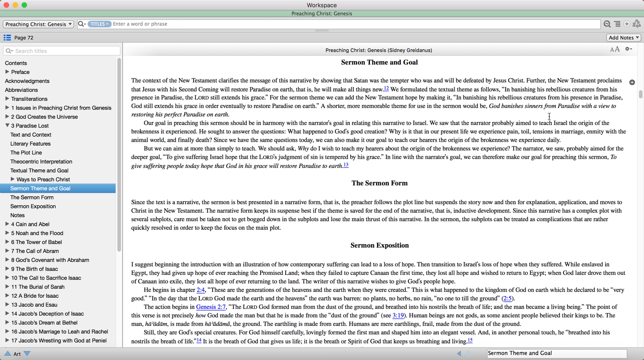Expand 15 Jacob's Dream at Bethel
Viewport: 644px width, 360px height.
point(7,322)
